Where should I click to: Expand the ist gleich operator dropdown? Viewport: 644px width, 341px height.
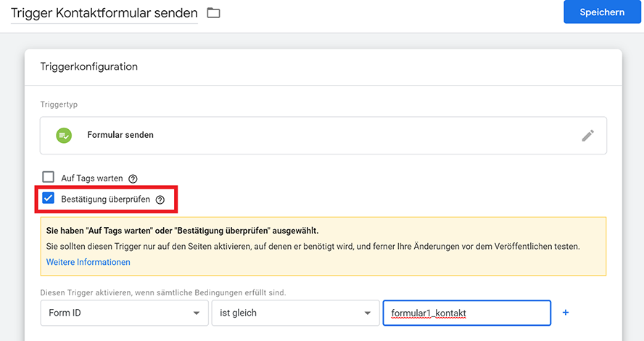tap(294, 313)
